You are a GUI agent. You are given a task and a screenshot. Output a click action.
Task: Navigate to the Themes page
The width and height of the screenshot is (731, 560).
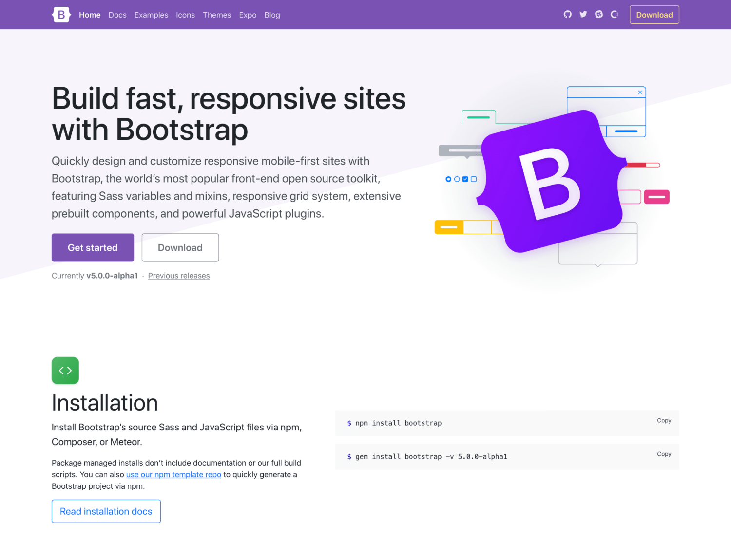[217, 15]
